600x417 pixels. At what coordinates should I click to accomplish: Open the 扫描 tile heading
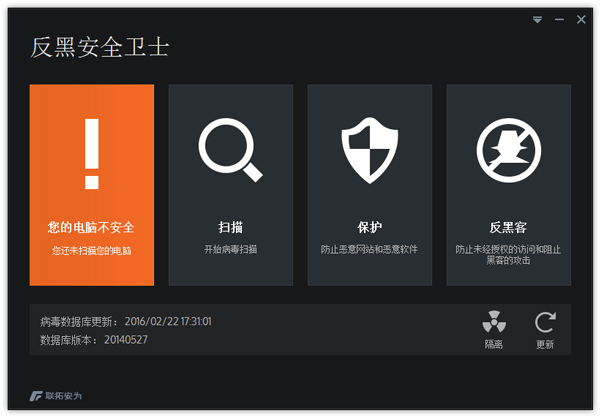(230, 227)
